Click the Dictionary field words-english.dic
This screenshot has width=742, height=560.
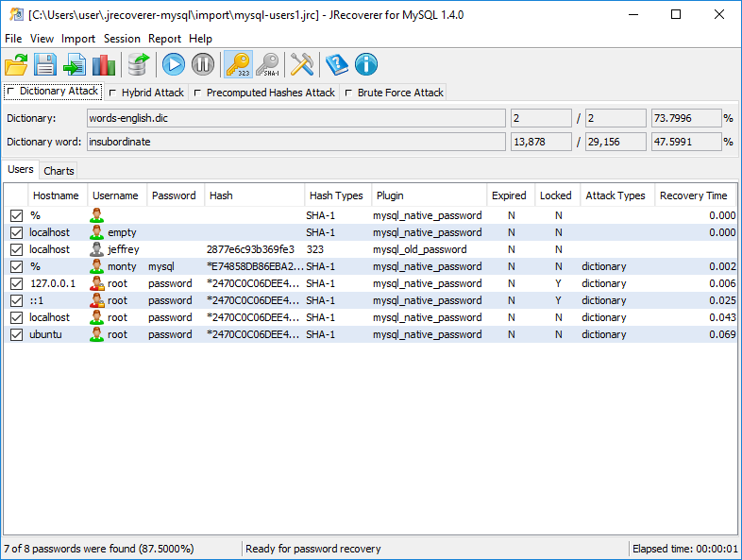[x=296, y=118]
